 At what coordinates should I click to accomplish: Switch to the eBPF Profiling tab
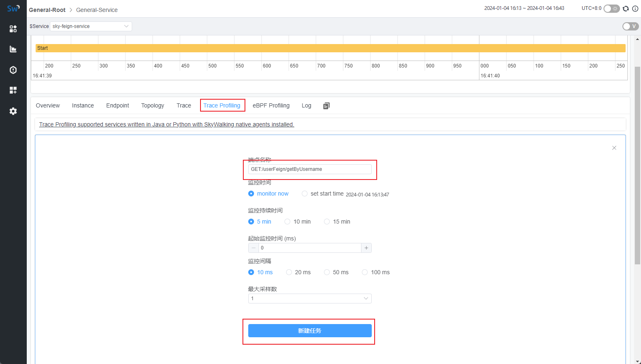point(271,105)
